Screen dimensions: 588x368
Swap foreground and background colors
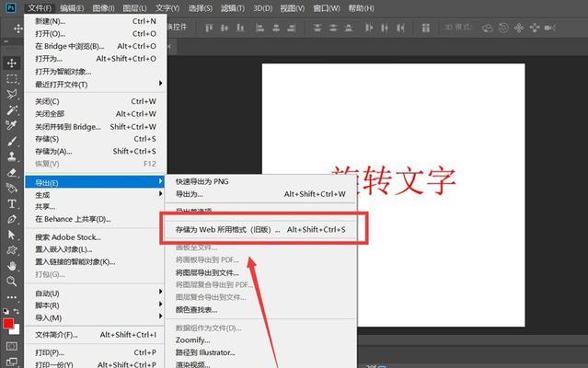pyautogui.click(x=17, y=311)
